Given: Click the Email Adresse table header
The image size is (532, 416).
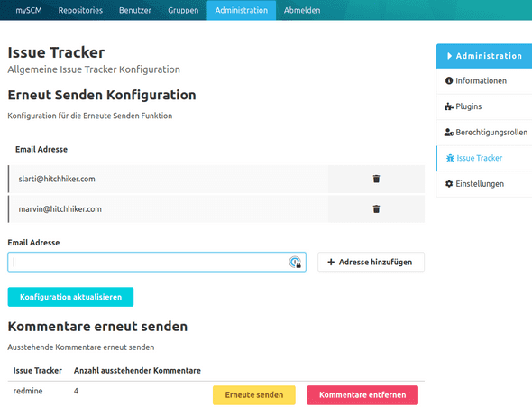Looking at the screenshot, I should pos(41,149).
